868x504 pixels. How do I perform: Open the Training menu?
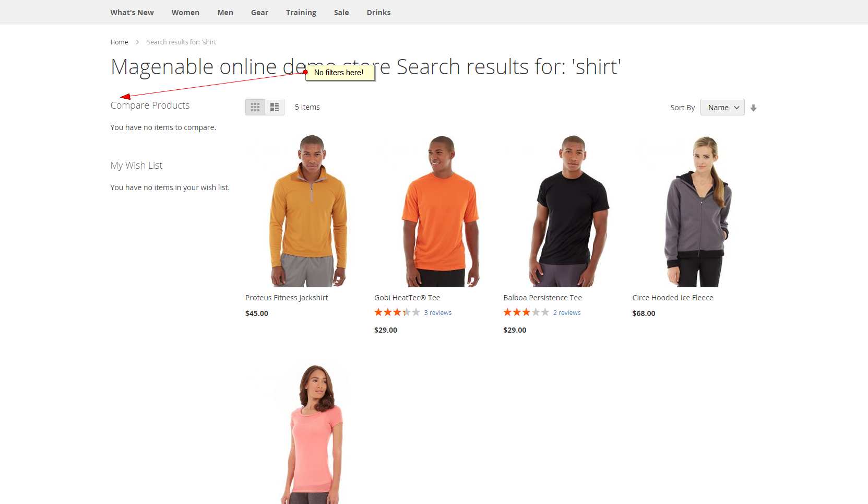click(x=301, y=13)
